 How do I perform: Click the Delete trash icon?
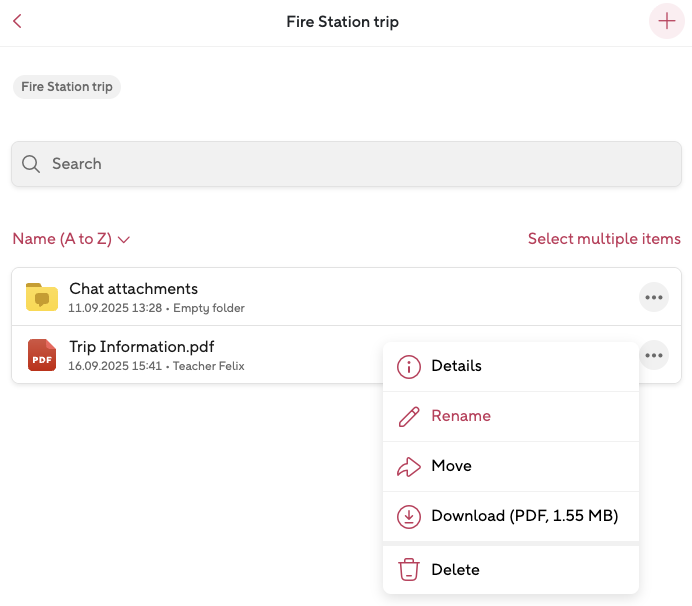408,570
